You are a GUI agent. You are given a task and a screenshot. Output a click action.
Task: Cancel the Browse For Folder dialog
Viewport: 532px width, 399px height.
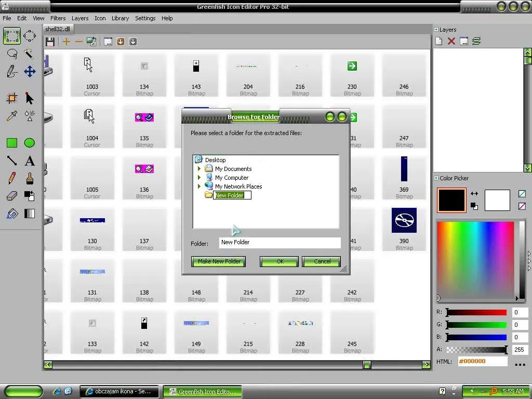tap(321, 261)
